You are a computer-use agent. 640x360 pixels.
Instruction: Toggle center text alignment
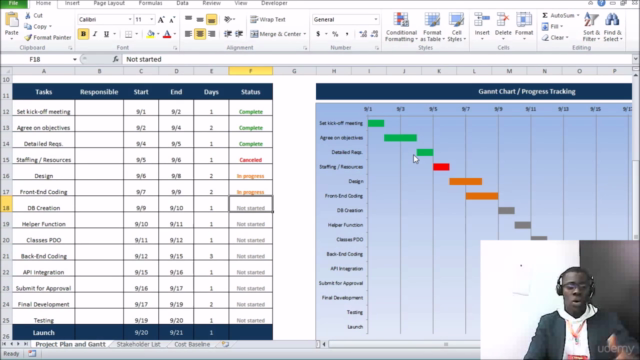click(x=200, y=34)
